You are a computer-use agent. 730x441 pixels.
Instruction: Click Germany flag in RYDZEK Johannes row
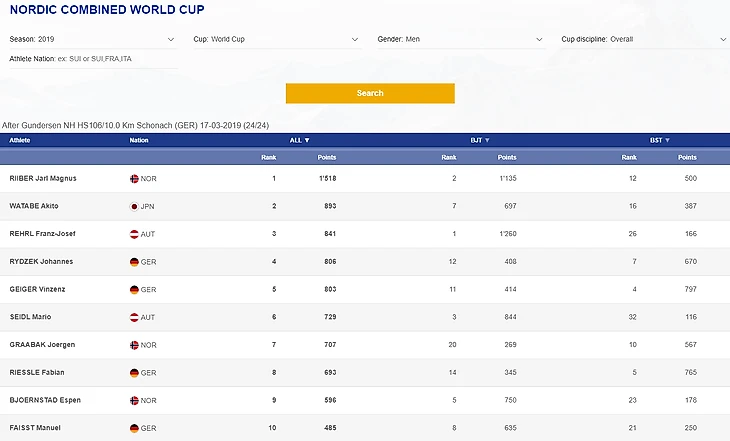[x=134, y=262]
